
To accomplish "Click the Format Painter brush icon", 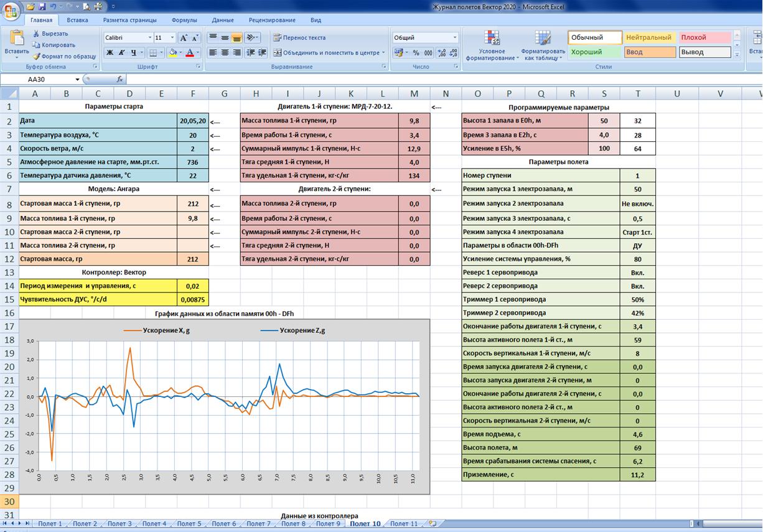I will pyautogui.click(x=37, y=56).
